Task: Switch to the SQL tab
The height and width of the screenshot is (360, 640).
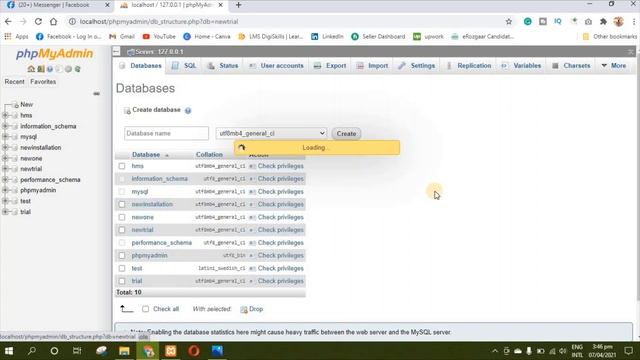Action: [184, 66]
